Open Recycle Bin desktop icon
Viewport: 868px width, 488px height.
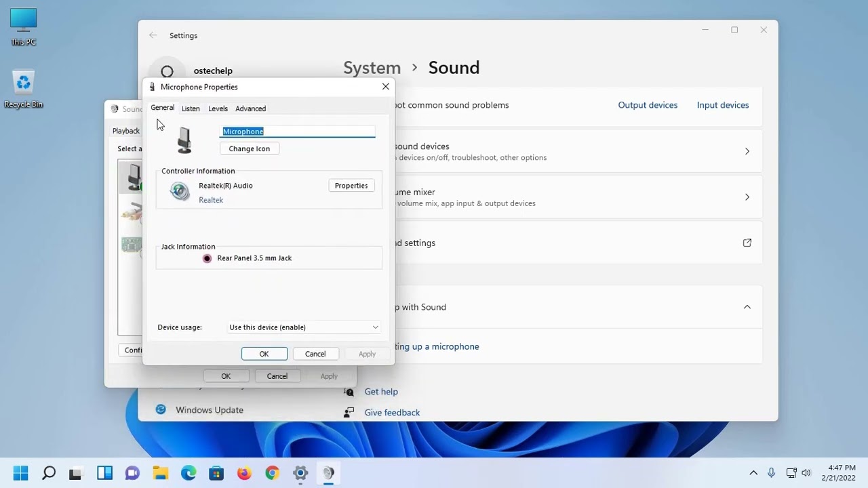tap(23, 89)
